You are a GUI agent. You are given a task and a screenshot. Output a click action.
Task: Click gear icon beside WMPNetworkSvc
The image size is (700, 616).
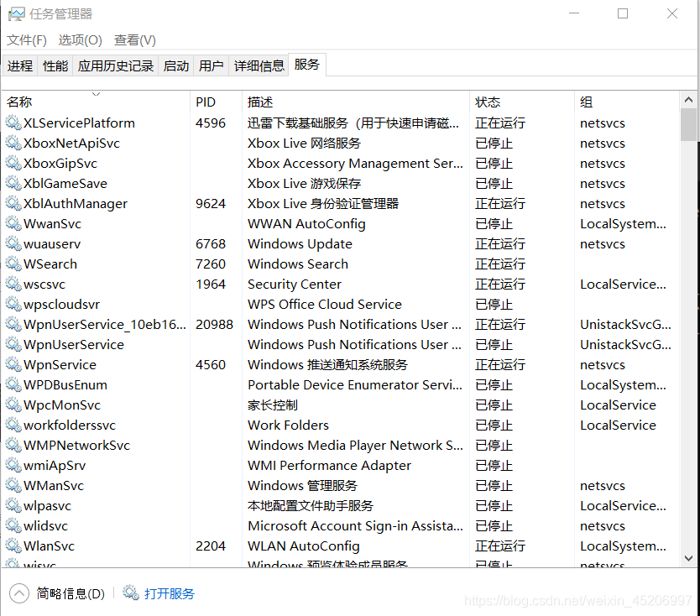13,445
